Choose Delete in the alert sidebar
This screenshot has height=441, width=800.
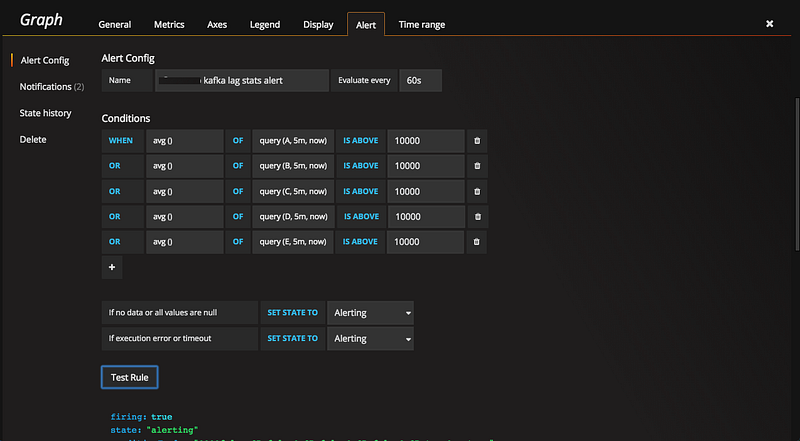[x=33, y=139]
